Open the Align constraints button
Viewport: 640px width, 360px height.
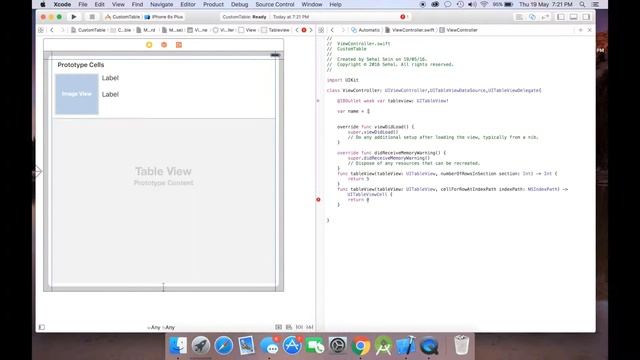click(x=289, y=327)
